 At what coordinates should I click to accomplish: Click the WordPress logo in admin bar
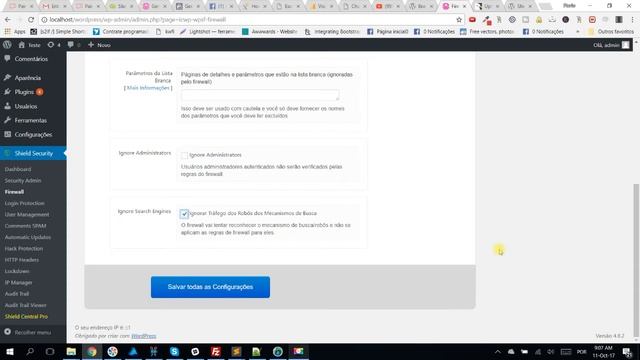[7, 45]
